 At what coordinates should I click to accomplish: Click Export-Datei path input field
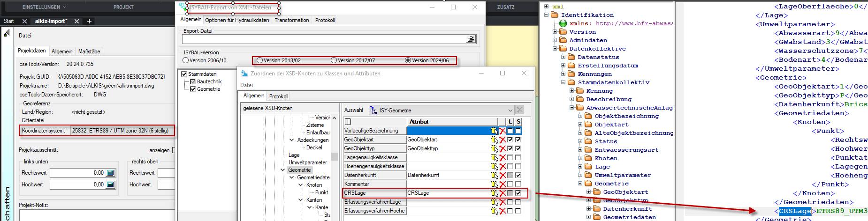[324, 39]
